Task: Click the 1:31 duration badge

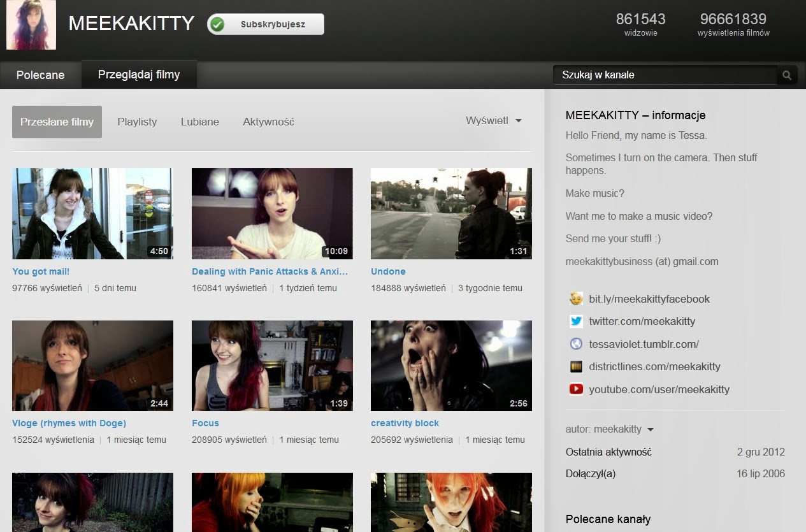Action: [519, 251]
